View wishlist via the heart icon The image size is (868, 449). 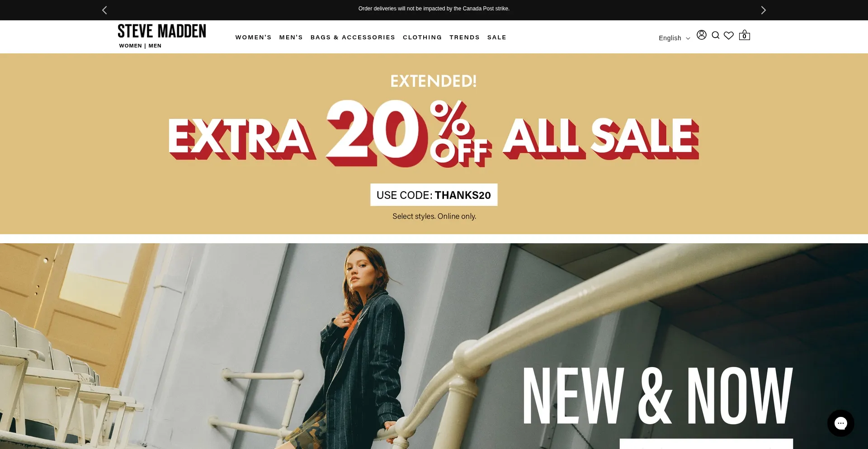pyautogui.click(x=729, y=35)
